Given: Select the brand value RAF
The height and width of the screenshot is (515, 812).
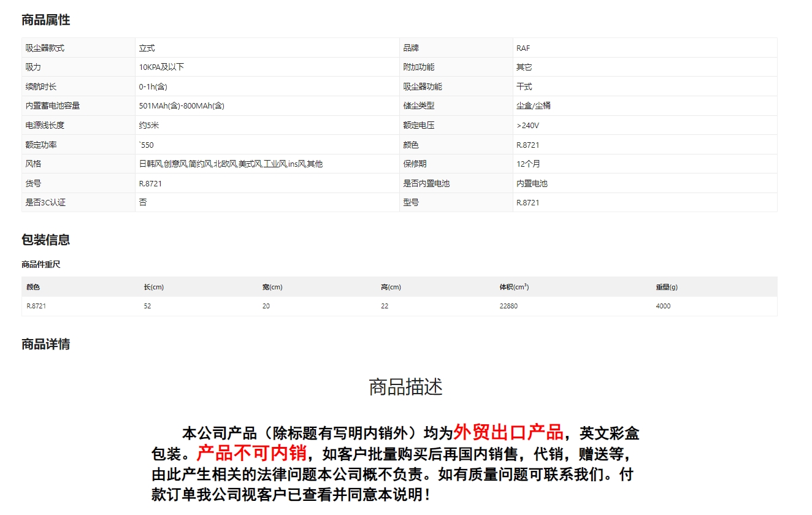Looking at the screenshot, I should tap(523, 48).
